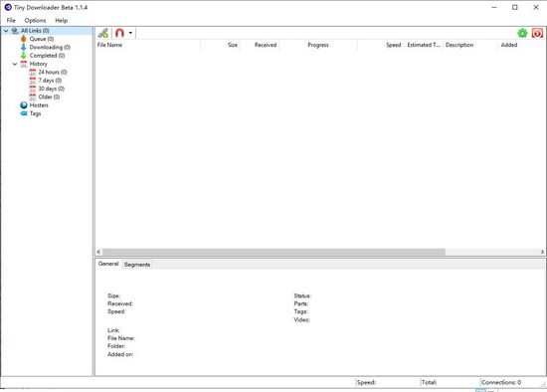The height and width of the screenshot is (392, 547).
Task: Sort by File Name column header
Action: click(x=148, y=45)
